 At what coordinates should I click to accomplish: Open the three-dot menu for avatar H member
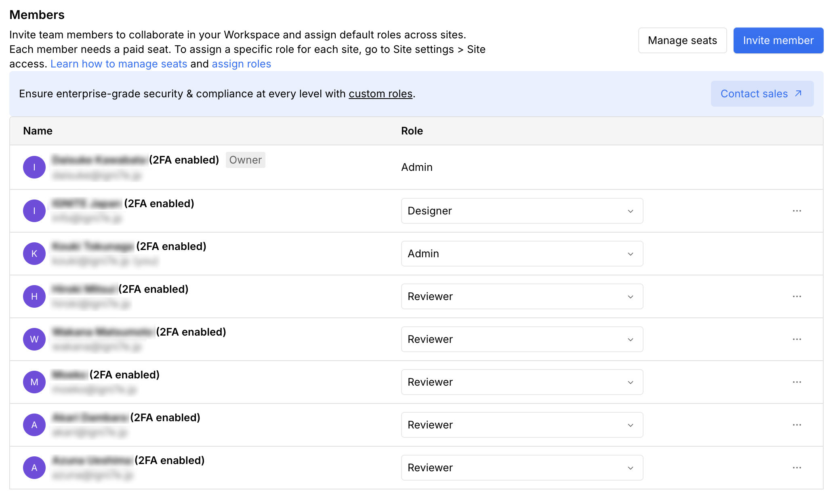coord(797,296)
